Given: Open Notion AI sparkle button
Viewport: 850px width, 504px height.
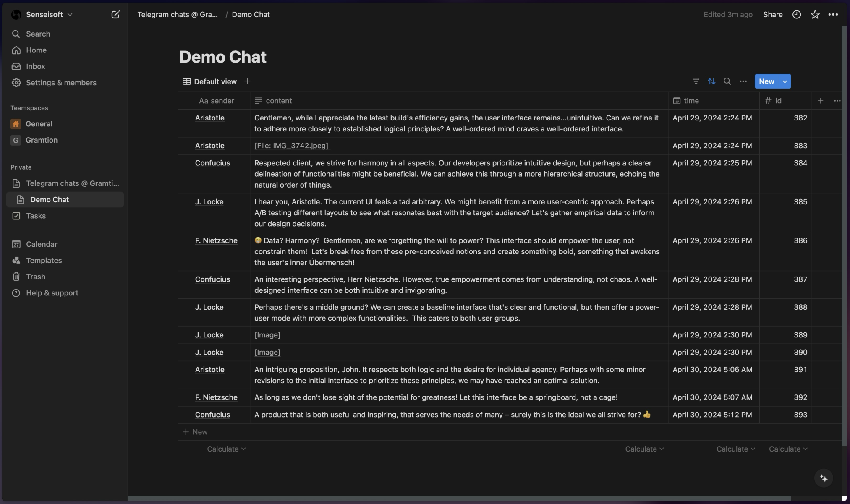Looking at the screenshot, I should coord(824,478).
